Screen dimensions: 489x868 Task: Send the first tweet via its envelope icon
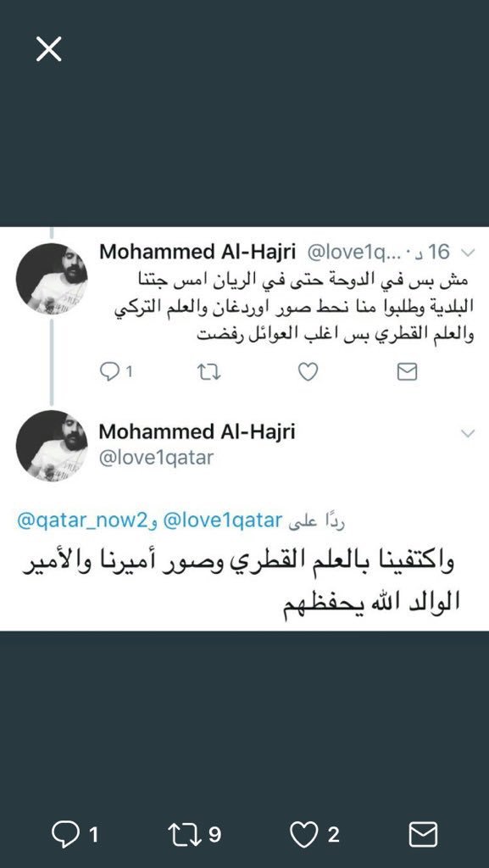[x=407, y=372]
